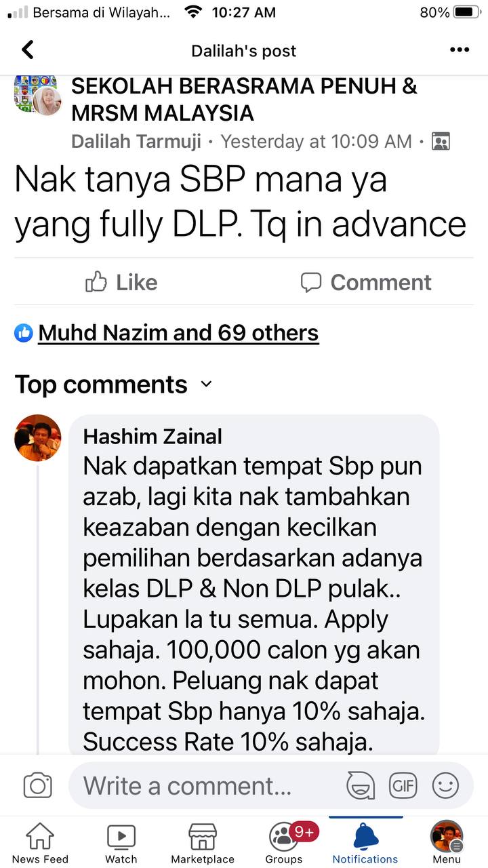This screenshot has height=868, width=488.
Task: Switch to the News Feed tab
Action: pyautogui.click(x=40, y=844)
